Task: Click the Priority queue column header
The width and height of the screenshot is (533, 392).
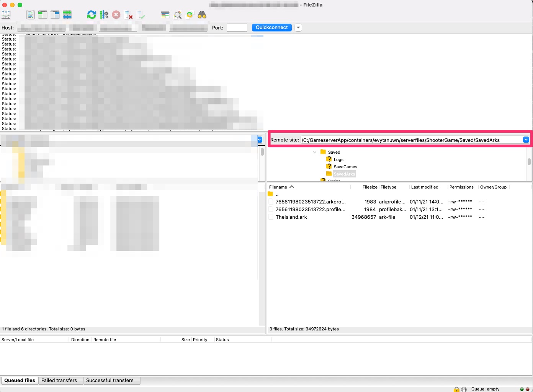Action: (x=200, y=340)
